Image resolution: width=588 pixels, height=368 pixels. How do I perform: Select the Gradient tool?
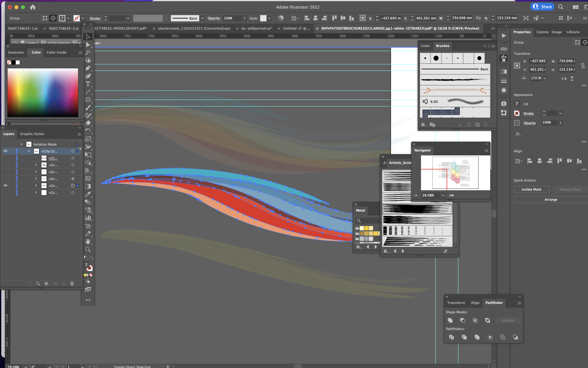coord(88,186)
